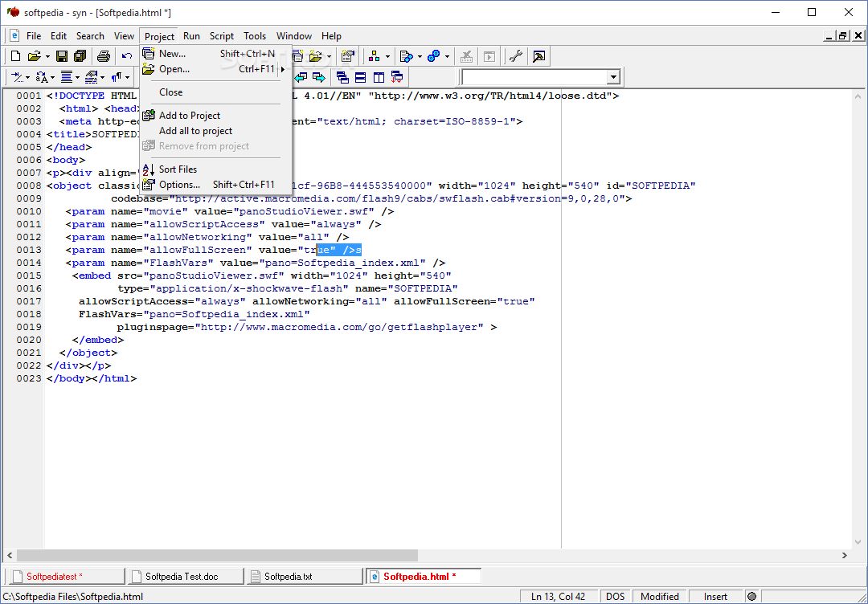Viewport: 868px width, 604px height.
Task: Open the Window menu
Action: pyautogui.click(x=294, y=36)
